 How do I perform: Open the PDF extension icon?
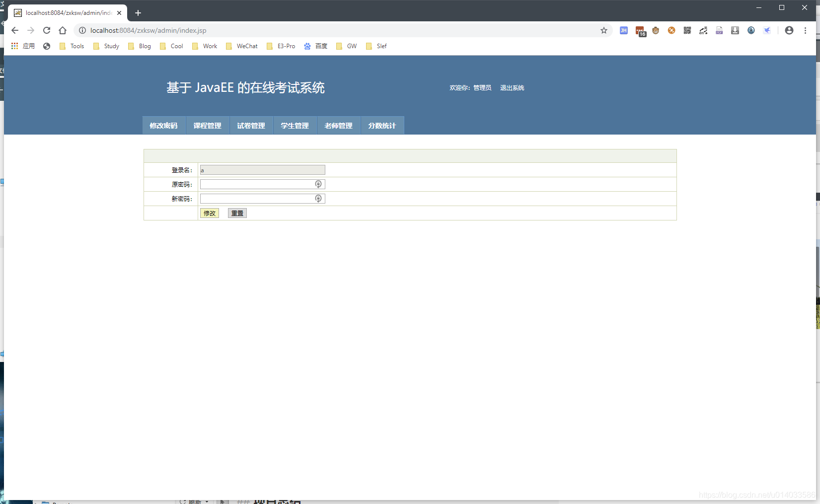tap(719, 30)
